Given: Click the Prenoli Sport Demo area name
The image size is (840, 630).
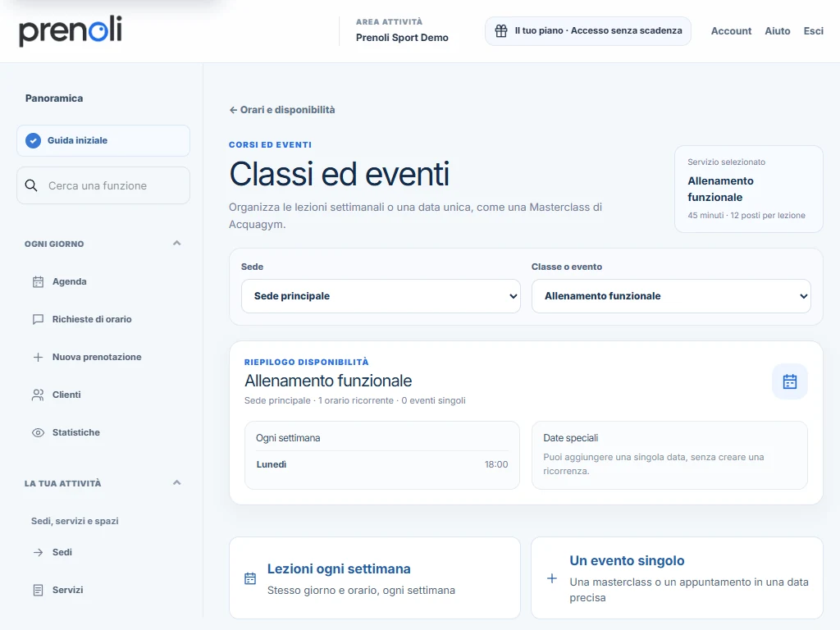Looking at the screenshot, I should click(402, 38).
